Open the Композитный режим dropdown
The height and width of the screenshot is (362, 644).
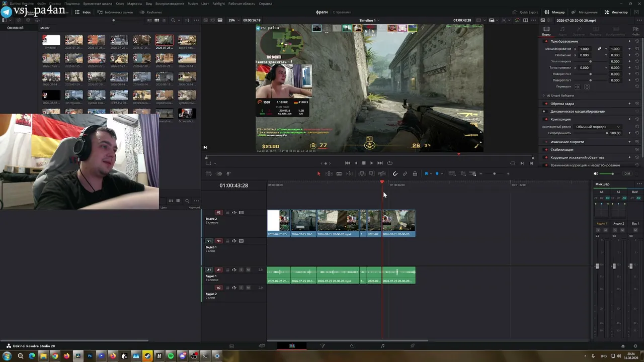click(x=598, y=127)
